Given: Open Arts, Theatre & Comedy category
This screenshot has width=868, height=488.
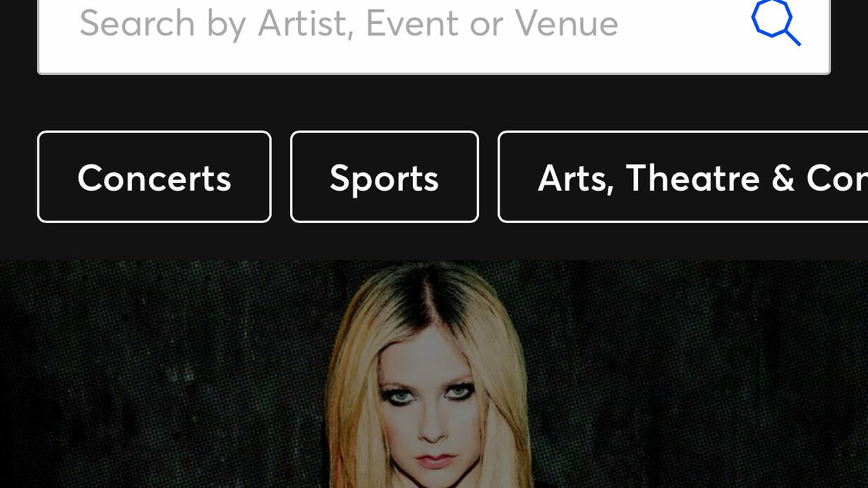Looking at the screenshot, I should pos(683,177).
